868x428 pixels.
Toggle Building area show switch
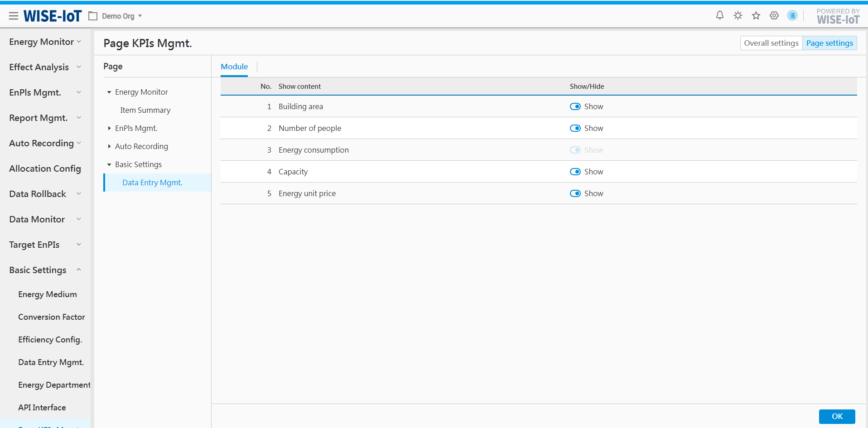pos(575,106)
